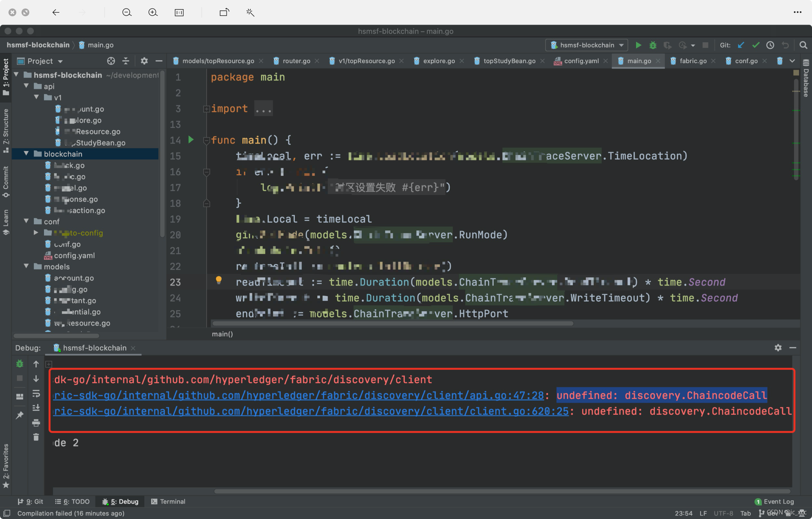The width and height of the screenshot is (812, 519).
Task: Click the intention light bulb on line 23
Action: (219, 280)
